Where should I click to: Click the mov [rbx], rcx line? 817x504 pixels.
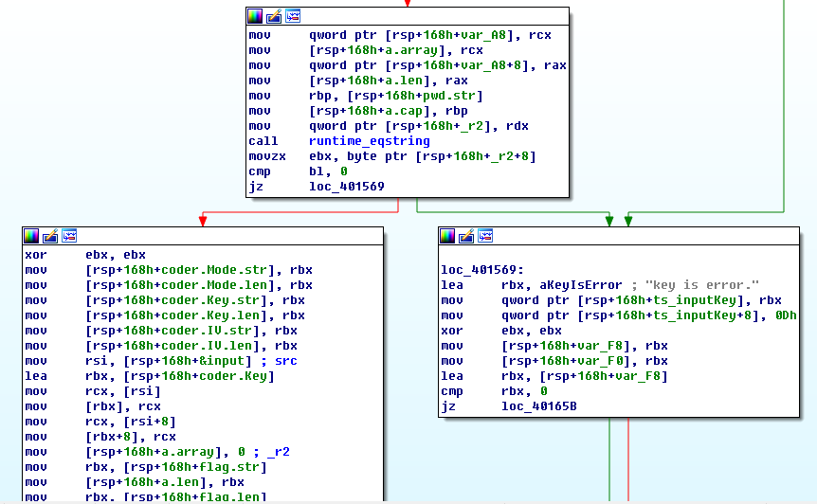tap(93, 406)
